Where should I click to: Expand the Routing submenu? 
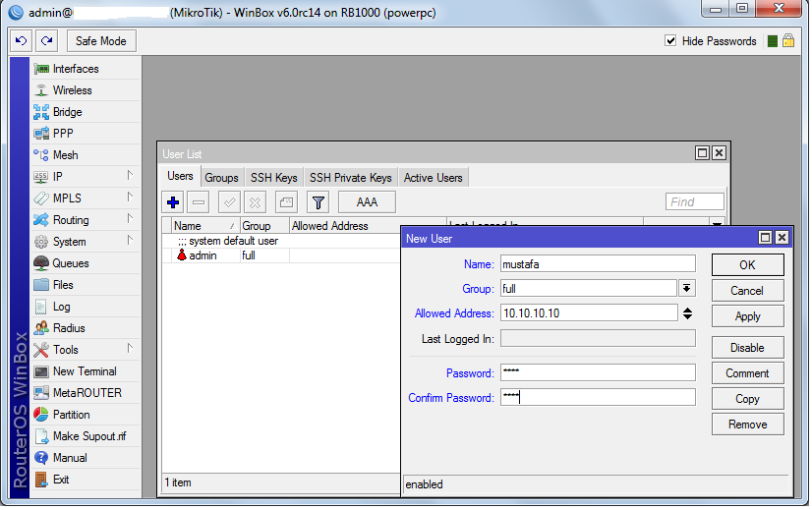pos(86,220)
